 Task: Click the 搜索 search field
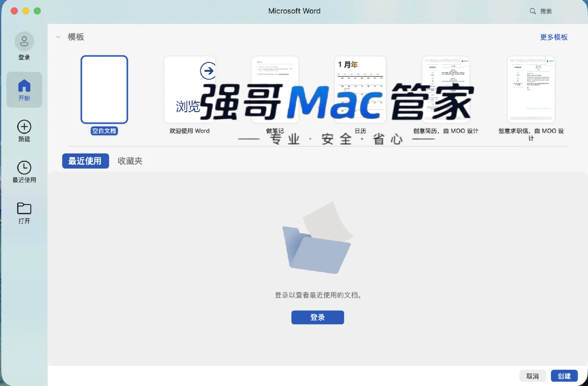[546, 11]
